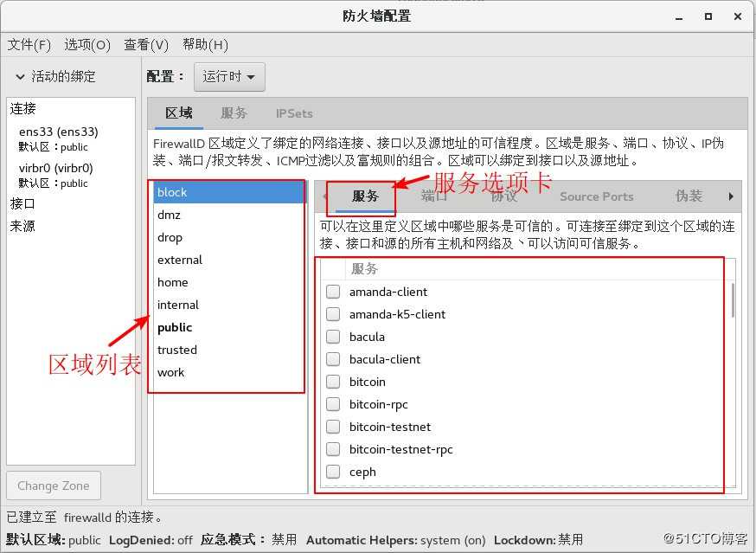This screenshot has width=756, height=553.
Task: Tick the bacula service checkbox
Action: click(333, 337)
